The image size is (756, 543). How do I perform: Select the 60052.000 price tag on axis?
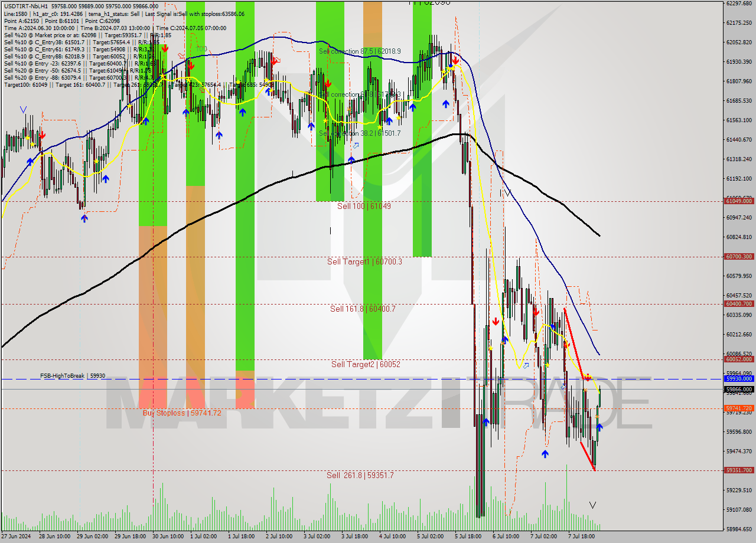[738, 359]
